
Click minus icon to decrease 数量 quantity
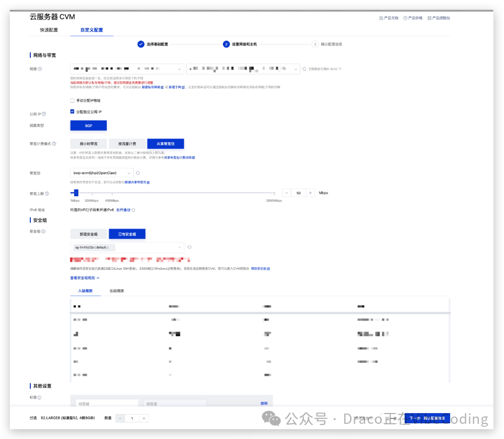120,418
